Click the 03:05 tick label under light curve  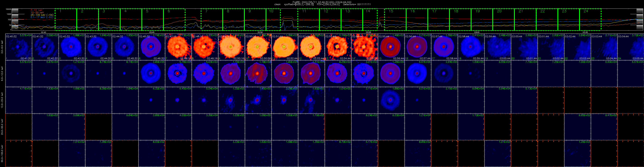pos(585,32)
